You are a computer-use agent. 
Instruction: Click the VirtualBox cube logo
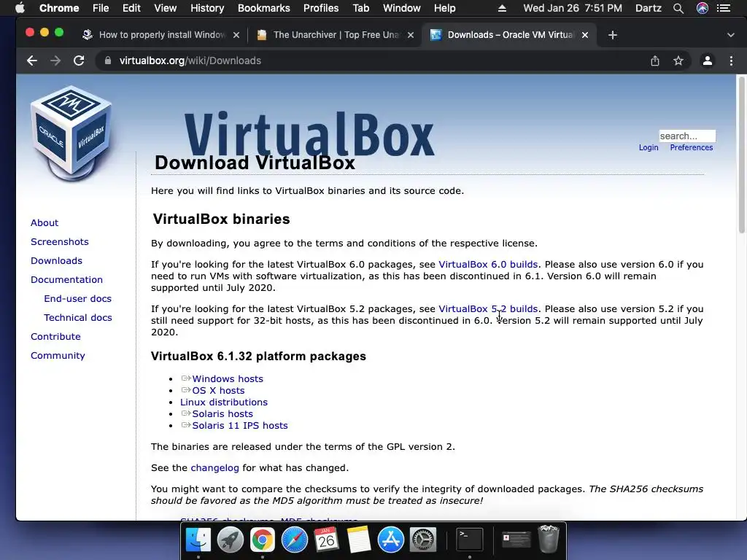point(71,133)
